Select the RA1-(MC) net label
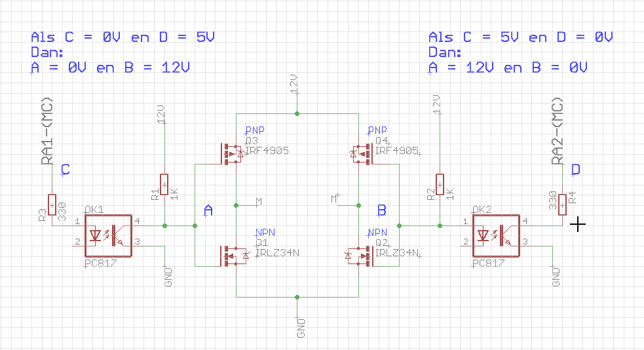Viewport: 644px width, 350px height. point(47,130)
